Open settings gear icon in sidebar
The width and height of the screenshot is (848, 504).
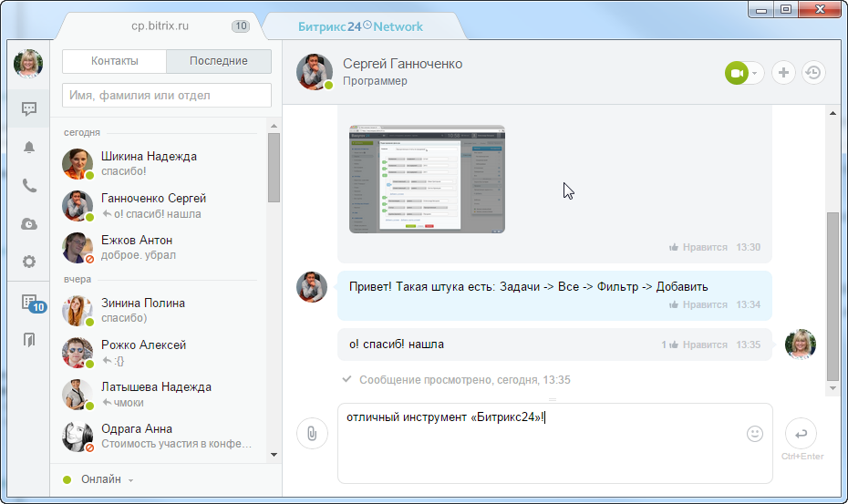click(29, 262)
